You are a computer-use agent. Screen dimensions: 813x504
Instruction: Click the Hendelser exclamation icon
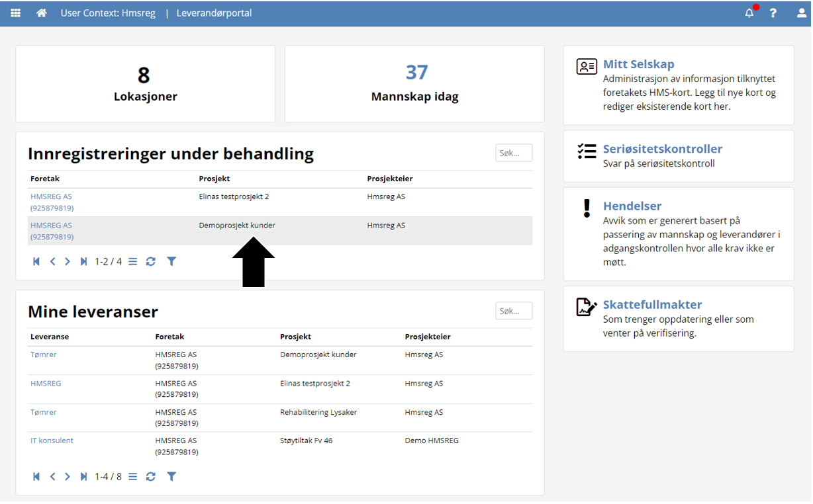click(586, 208)
